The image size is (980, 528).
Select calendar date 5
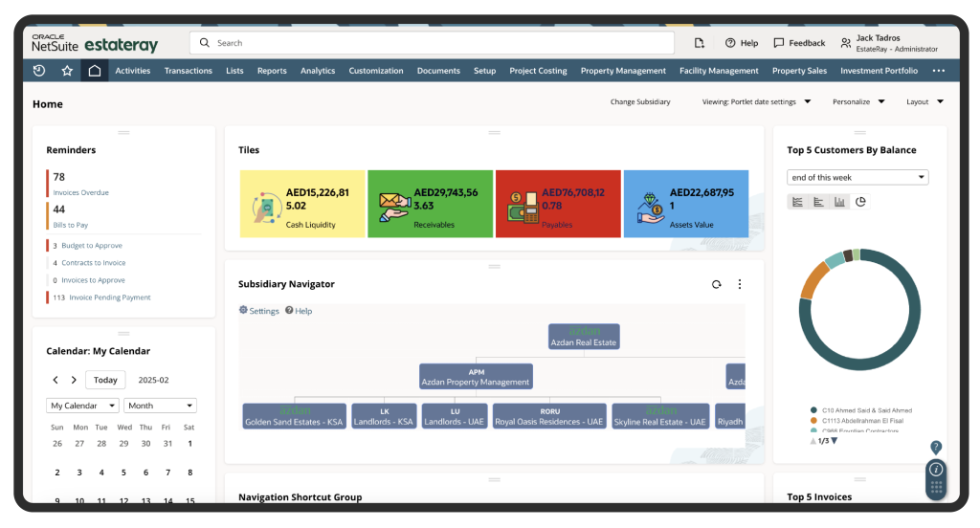123,473
